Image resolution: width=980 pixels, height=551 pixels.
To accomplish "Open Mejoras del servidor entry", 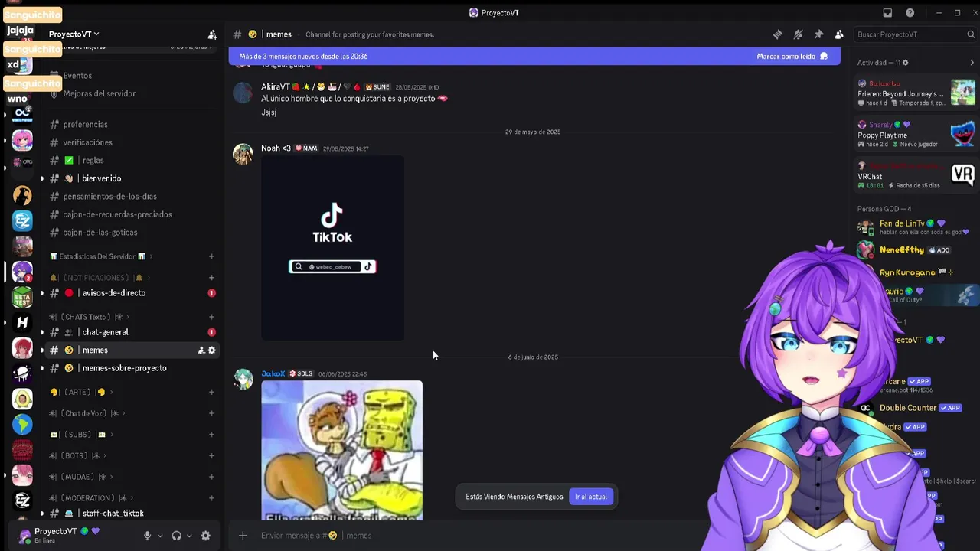I will pos(100,93).
